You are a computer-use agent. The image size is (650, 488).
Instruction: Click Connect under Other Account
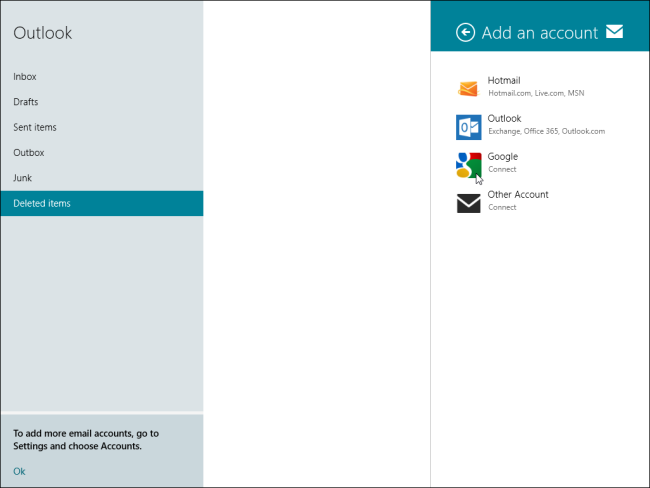coord(502,207)
